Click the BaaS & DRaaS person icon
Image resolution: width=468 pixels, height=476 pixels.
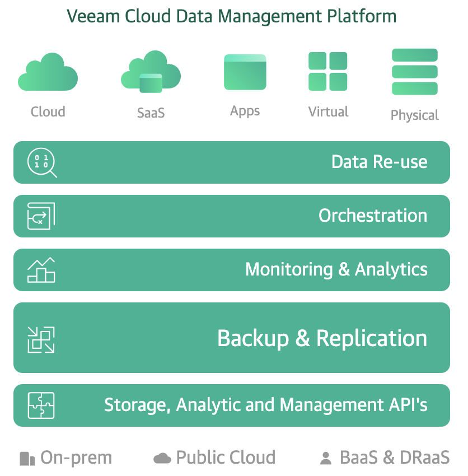point(326,459)
